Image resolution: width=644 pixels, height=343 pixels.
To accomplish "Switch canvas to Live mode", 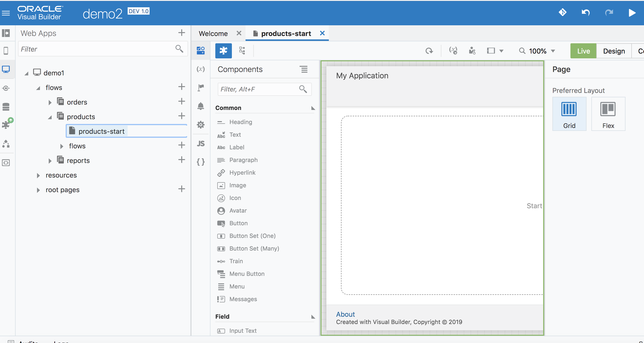I will point(583,51).
